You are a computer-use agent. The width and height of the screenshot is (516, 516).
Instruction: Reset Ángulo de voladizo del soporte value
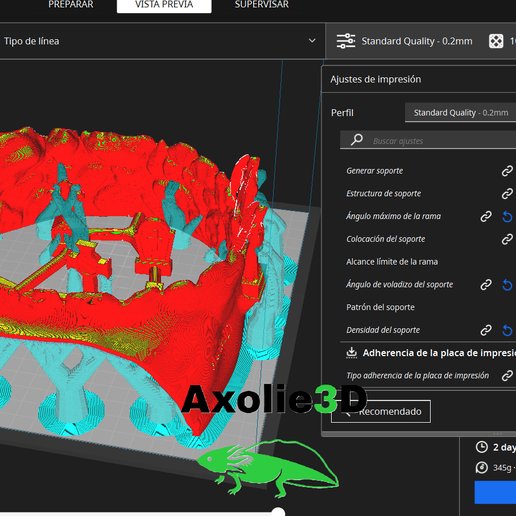[507, 285]
